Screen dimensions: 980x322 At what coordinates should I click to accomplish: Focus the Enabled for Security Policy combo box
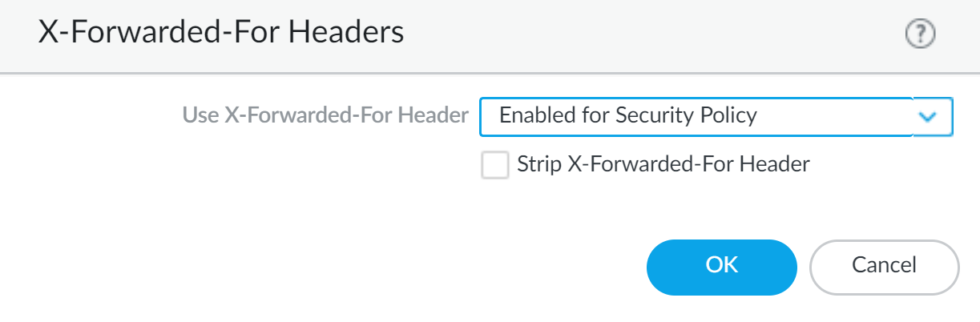[x=695, y=117]
